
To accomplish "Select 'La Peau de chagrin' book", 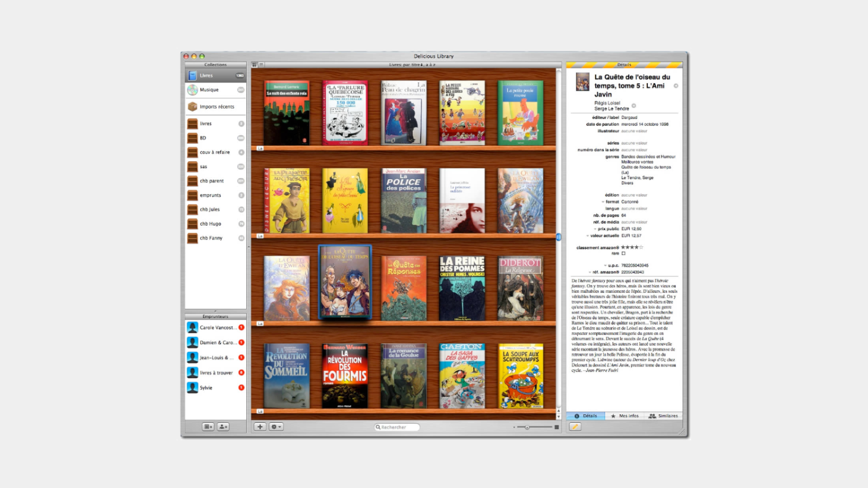I will 404,112.
